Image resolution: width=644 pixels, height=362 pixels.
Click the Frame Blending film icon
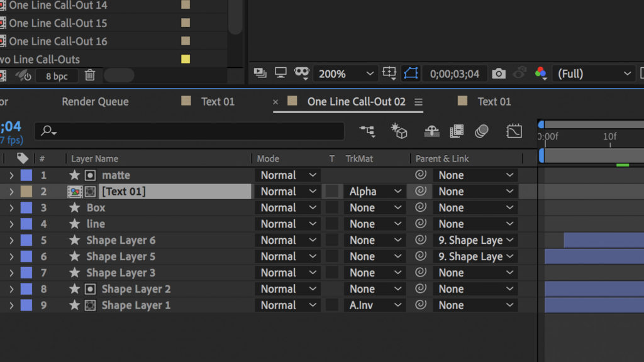click(457, 131)
